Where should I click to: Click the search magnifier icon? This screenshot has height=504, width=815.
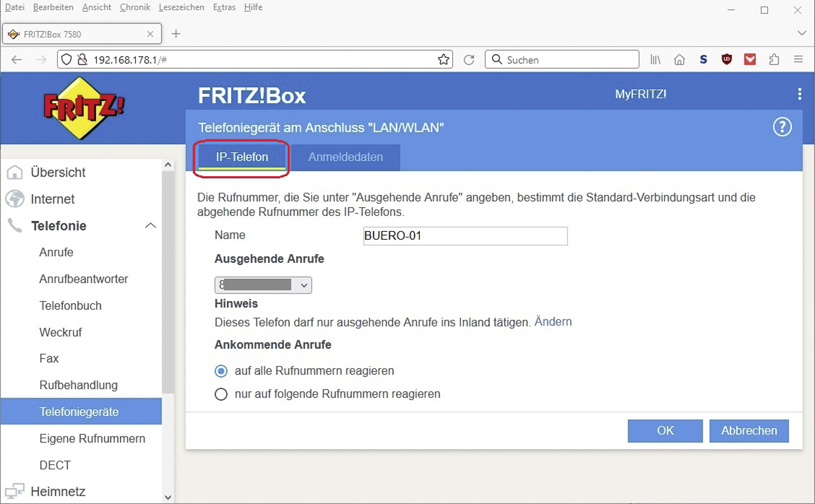[497, 59]
